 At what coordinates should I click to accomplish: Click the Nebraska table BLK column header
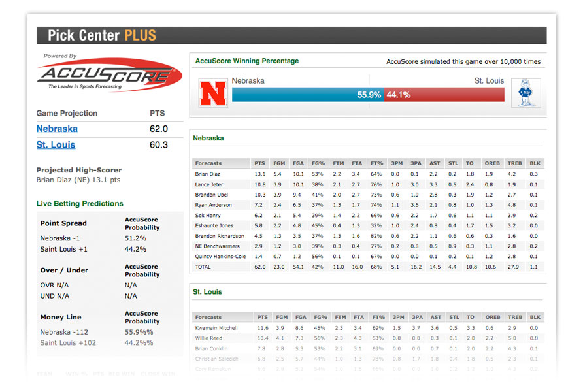click(x=535, y=163)
